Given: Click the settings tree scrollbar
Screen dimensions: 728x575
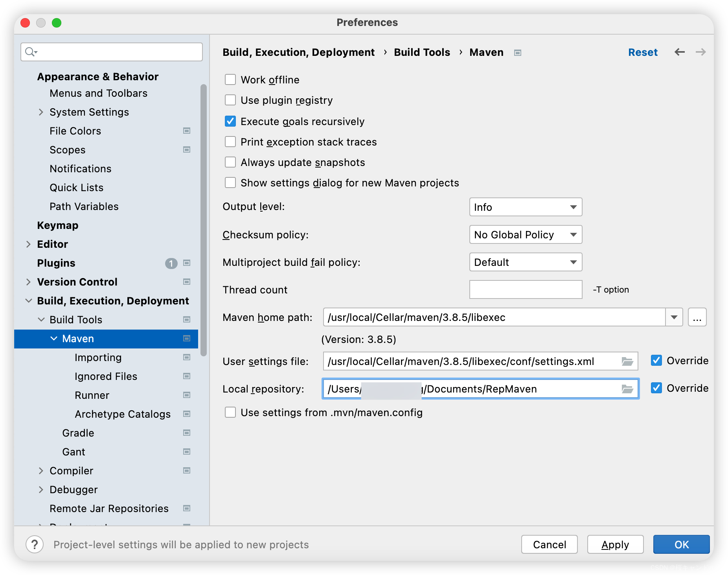Looking at the screenshot, I should [x=203, y=220].
